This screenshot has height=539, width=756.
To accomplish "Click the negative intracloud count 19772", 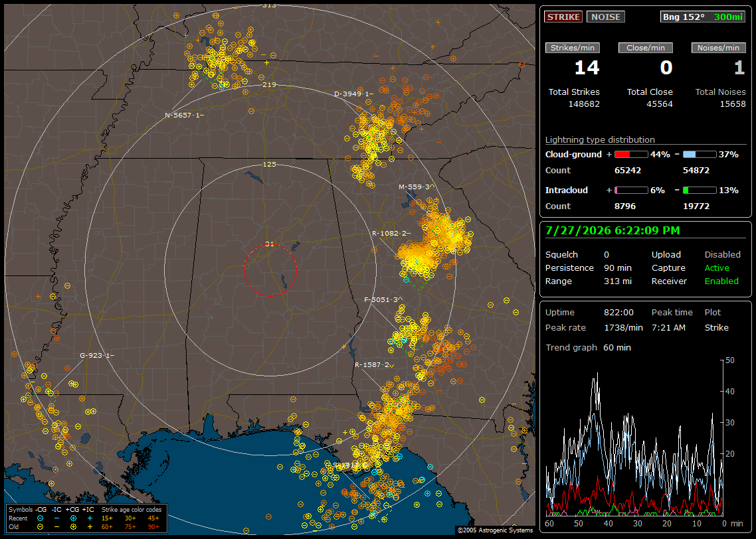I will point(696,206).
